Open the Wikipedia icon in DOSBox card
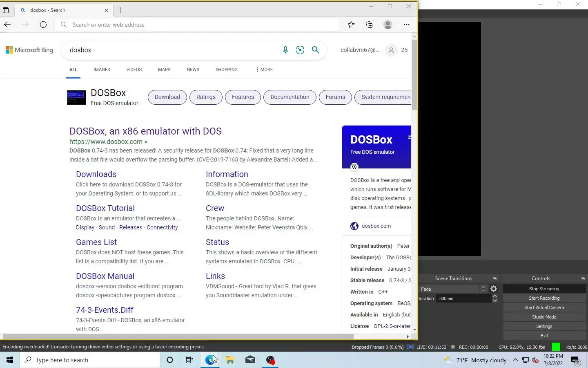This screenshot has width=588, height=368. (x=354, y=166)
